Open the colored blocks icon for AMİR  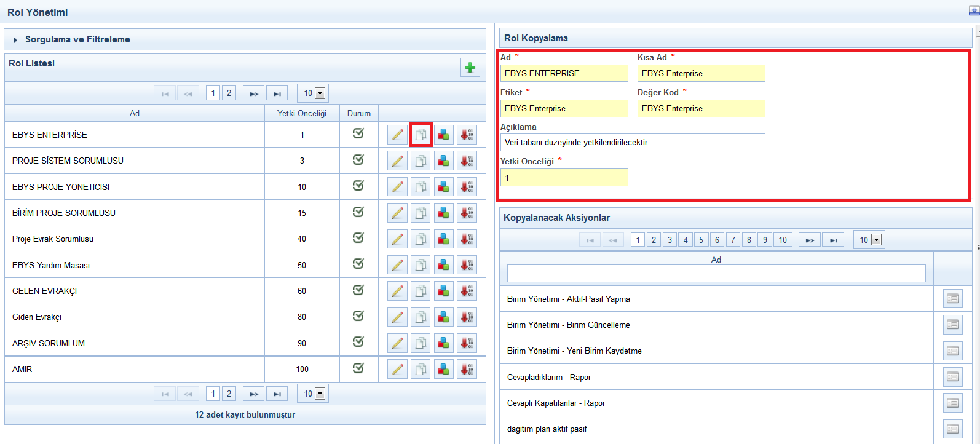click(x=443, y=369)
